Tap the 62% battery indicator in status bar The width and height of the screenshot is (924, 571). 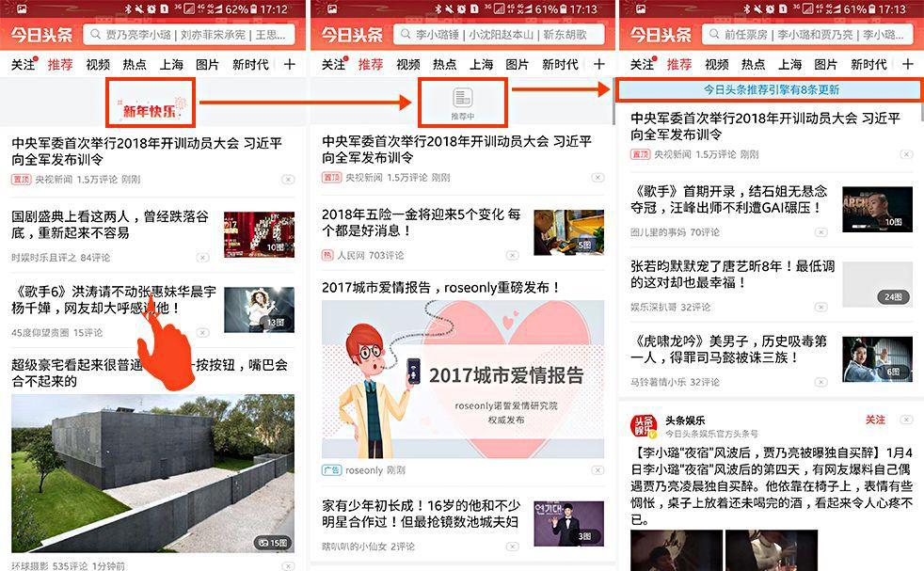pyautogui.click(x=244, y=9)
